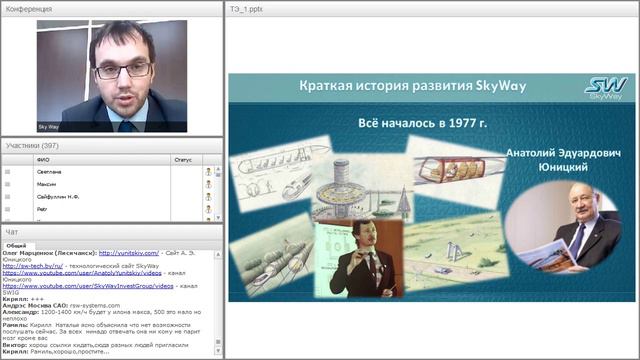Click the user icon in Максим row
Image resolution: width=640 pixels, height=360 pixels.
pyautogui.click(x=209, y=184)
